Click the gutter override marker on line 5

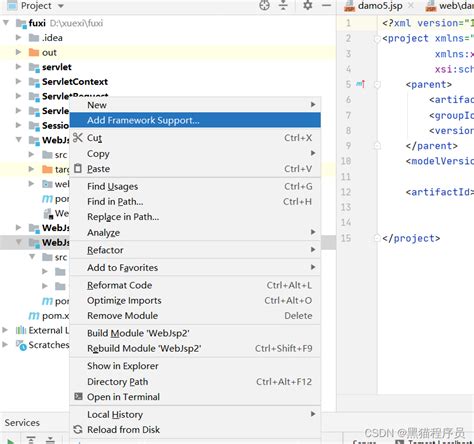pyautogui.click(x=360, y=84)
